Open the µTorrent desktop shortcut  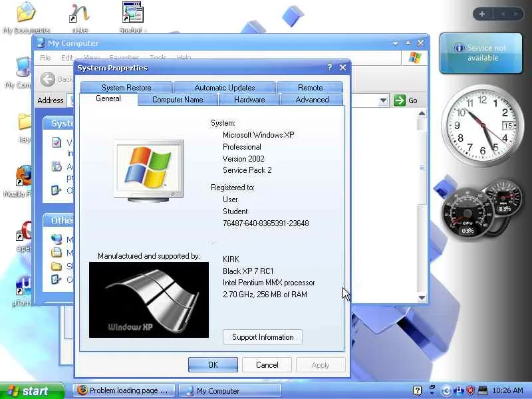pos(23,290)
